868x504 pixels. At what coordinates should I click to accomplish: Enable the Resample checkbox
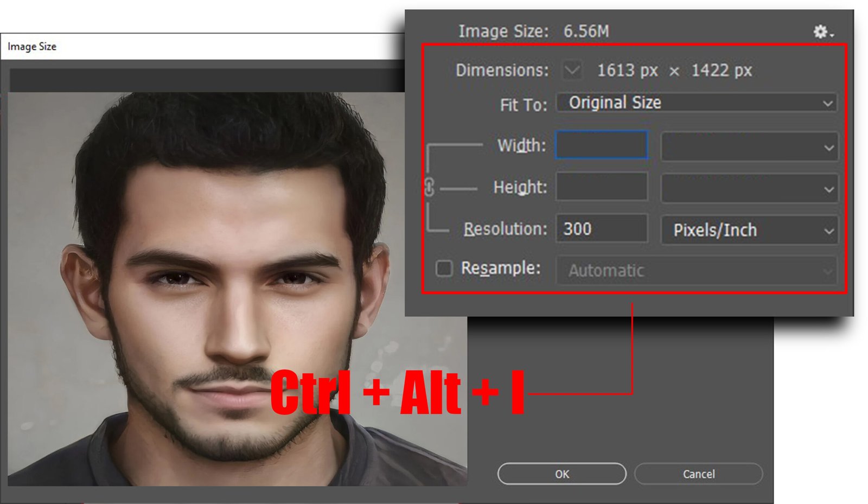point(444,269)
